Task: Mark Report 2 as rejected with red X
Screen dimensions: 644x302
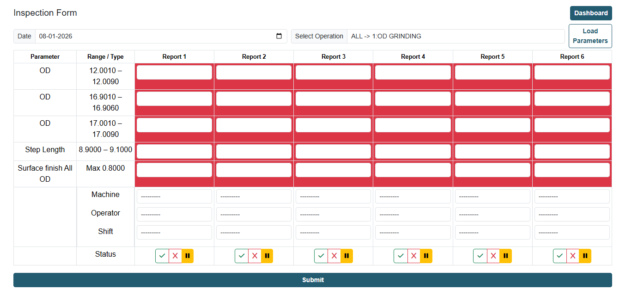Action: 255,256
